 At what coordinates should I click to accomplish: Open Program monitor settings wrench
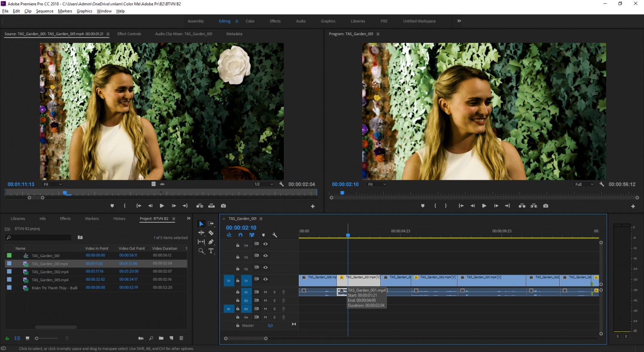tap(602, 184)
